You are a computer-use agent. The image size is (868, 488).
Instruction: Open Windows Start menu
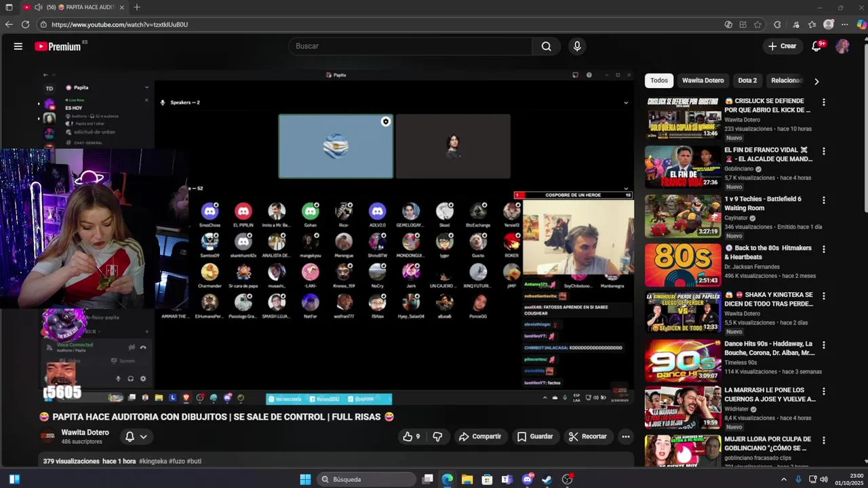305,479
